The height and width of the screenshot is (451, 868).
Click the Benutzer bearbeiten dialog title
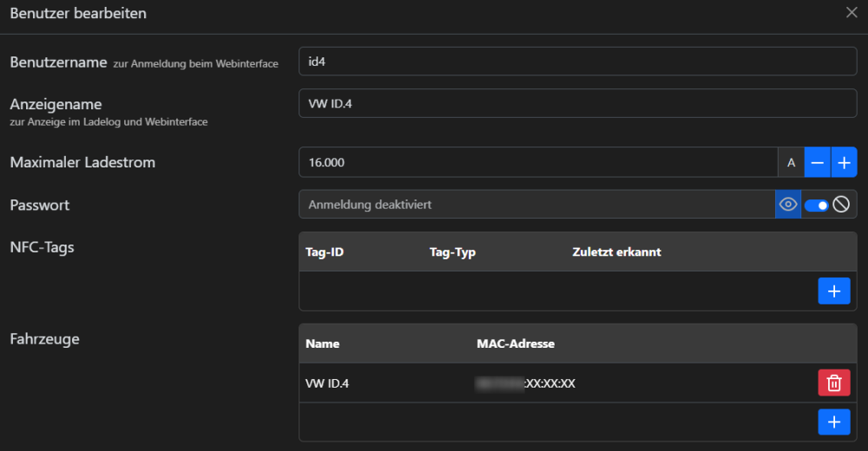point(78,13)
